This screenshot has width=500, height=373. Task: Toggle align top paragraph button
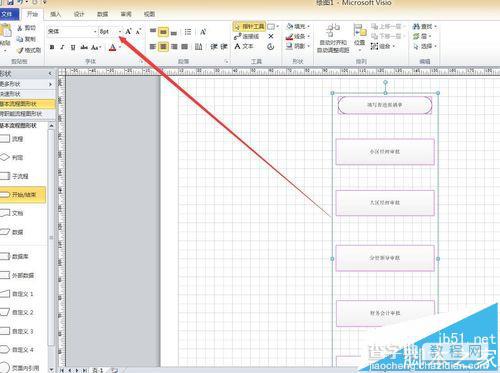click(x=153, y=32)
